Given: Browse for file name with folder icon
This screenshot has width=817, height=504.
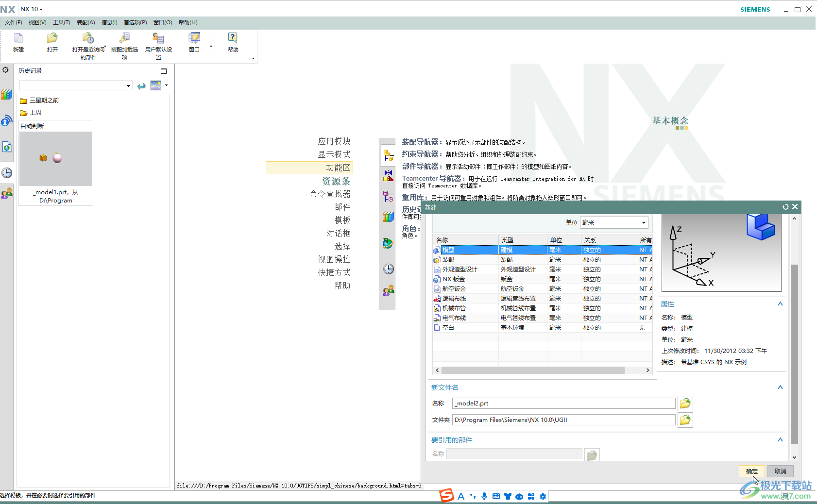Looking at the screenshot, I should [685, 403].
